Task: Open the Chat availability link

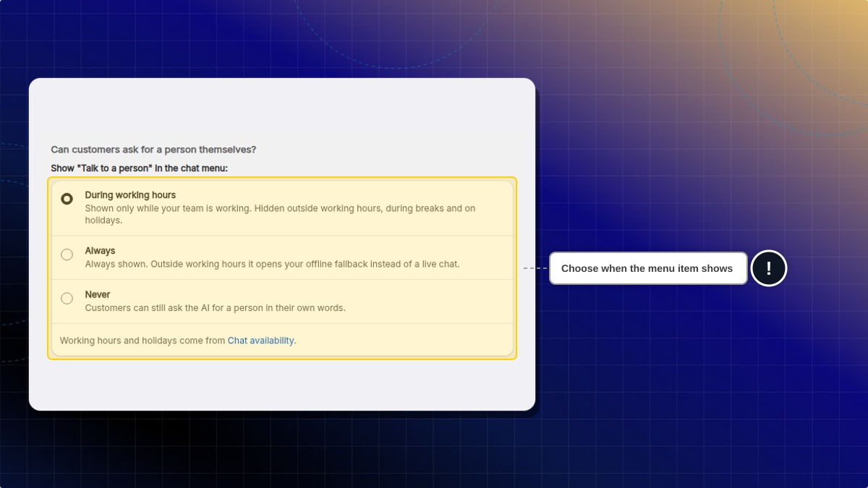Action: point(261,341)
